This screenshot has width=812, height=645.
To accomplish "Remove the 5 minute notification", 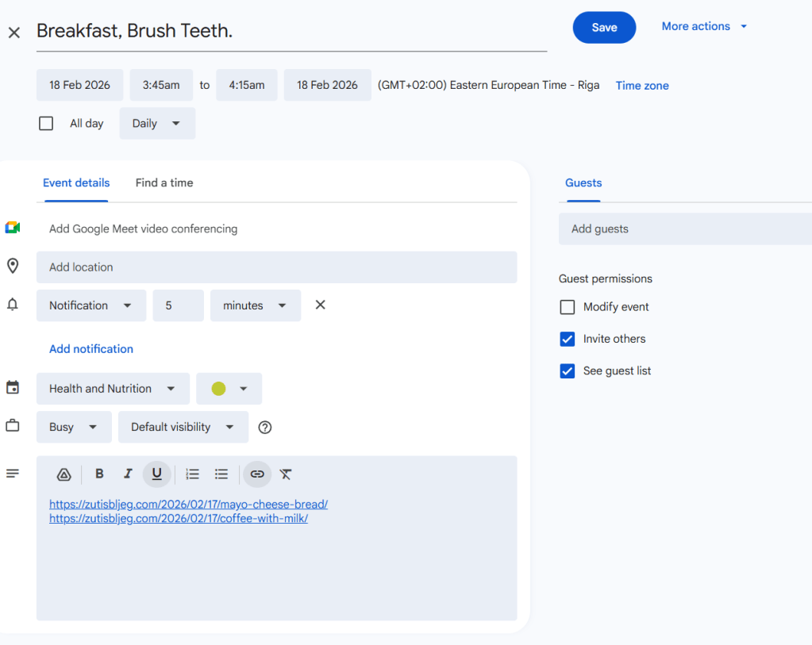I will 321,305.
